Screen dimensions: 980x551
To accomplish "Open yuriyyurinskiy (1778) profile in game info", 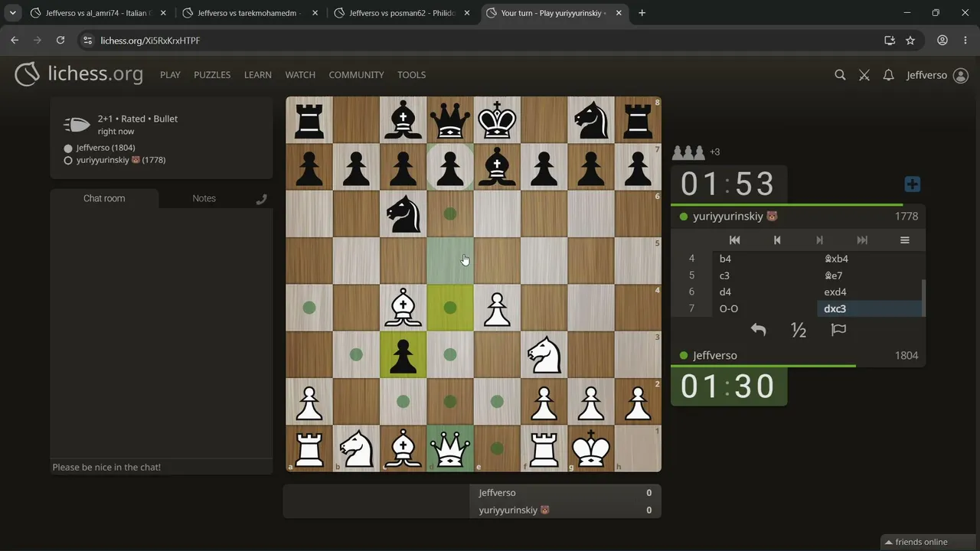I will coord(121,160).
